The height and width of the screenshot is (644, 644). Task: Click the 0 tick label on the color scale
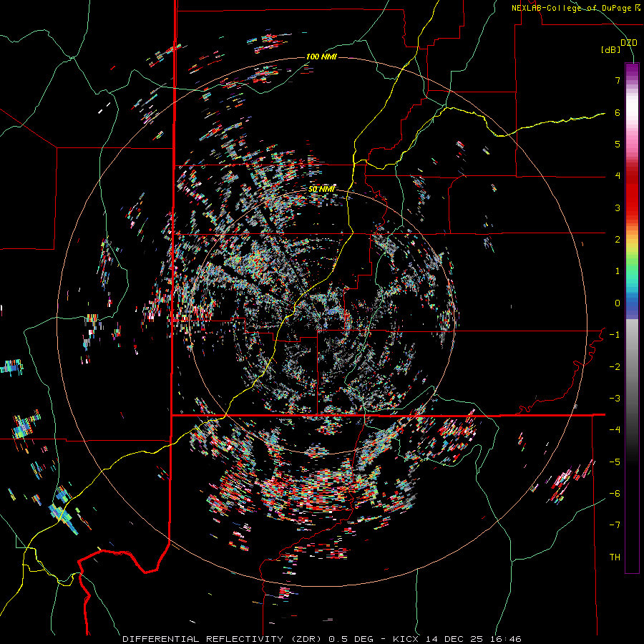click(618, 303)
